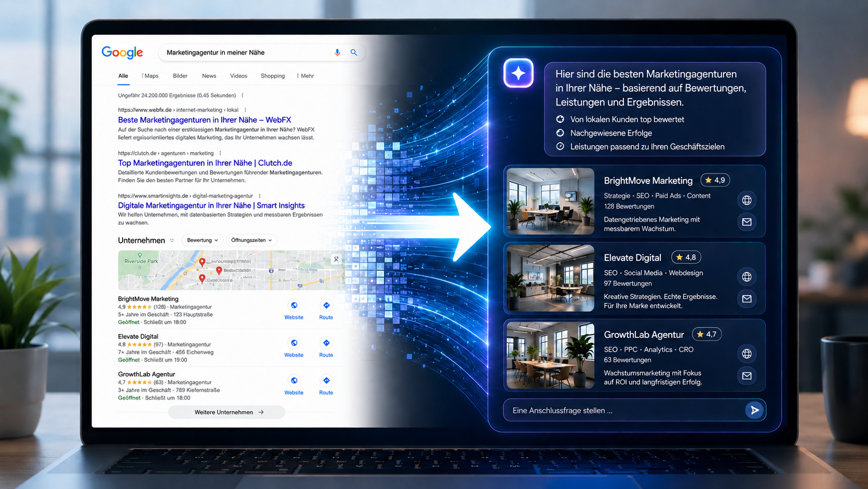868x489 pixels.
Task: Click the Weitere Unternehmen button
Action: [x=226, y=412]
